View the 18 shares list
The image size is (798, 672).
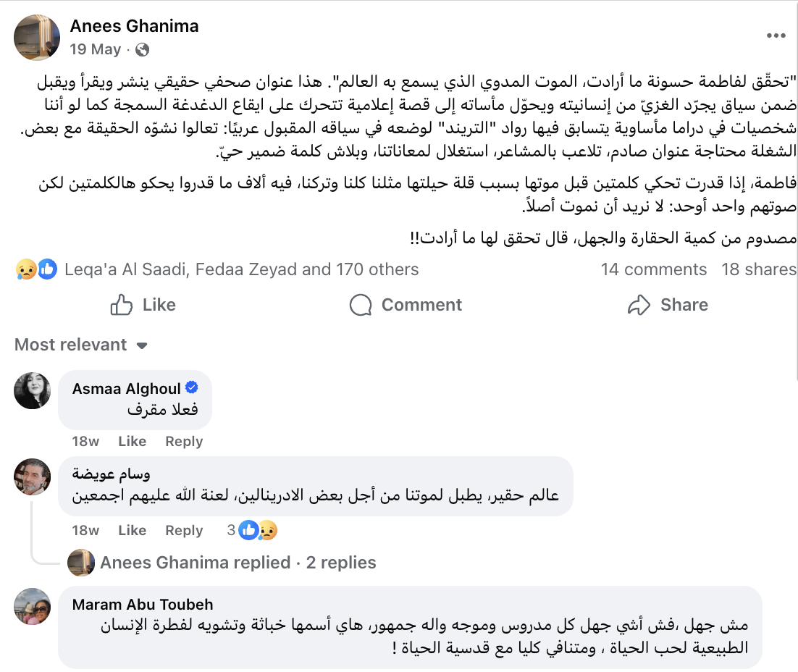tap(758, 269)
